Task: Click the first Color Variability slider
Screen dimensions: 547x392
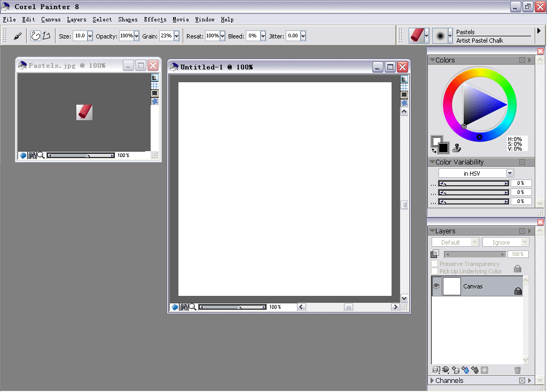Action: point(473,183)
